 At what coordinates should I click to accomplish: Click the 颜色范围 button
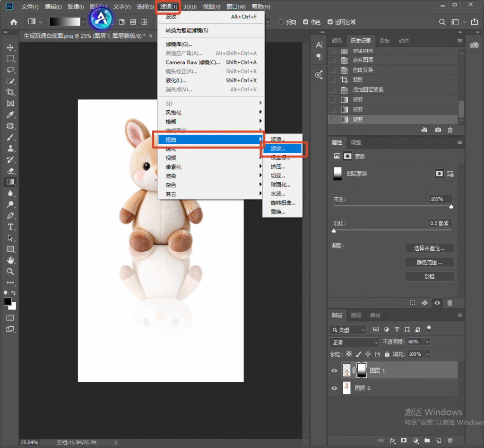coord(429,262)
